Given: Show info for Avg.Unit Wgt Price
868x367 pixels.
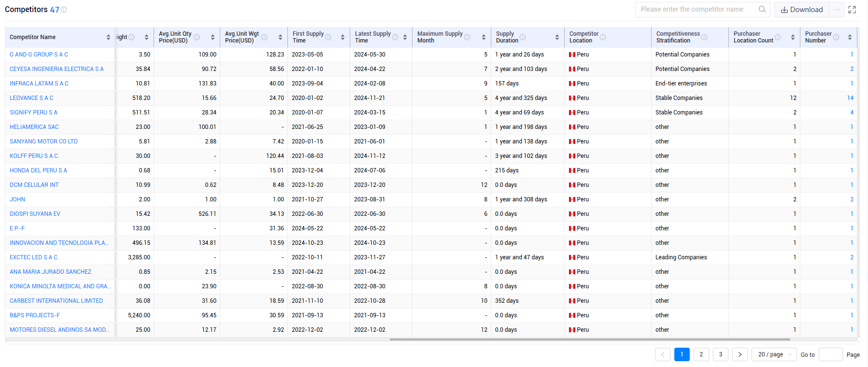Looking at the screenshot, I should (x=264, y=37).
